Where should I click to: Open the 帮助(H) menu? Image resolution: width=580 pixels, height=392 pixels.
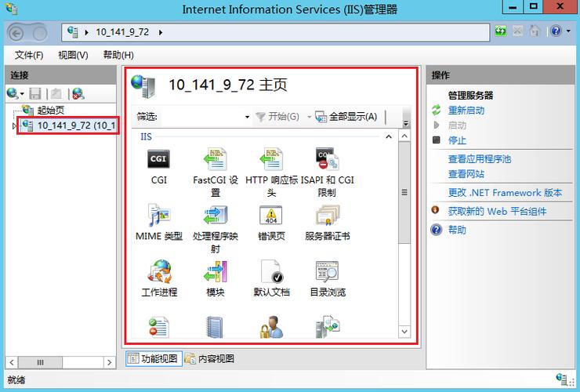[x=118, y=55]
